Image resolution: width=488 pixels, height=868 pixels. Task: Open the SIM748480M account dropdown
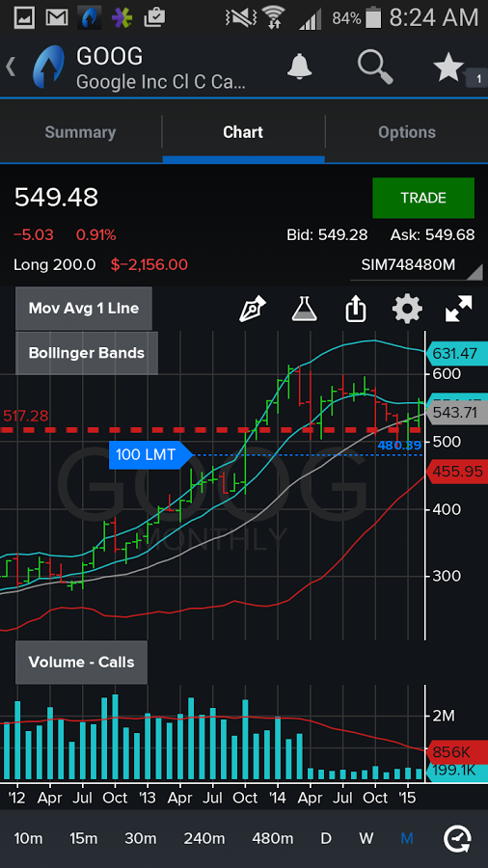(417, 265)
